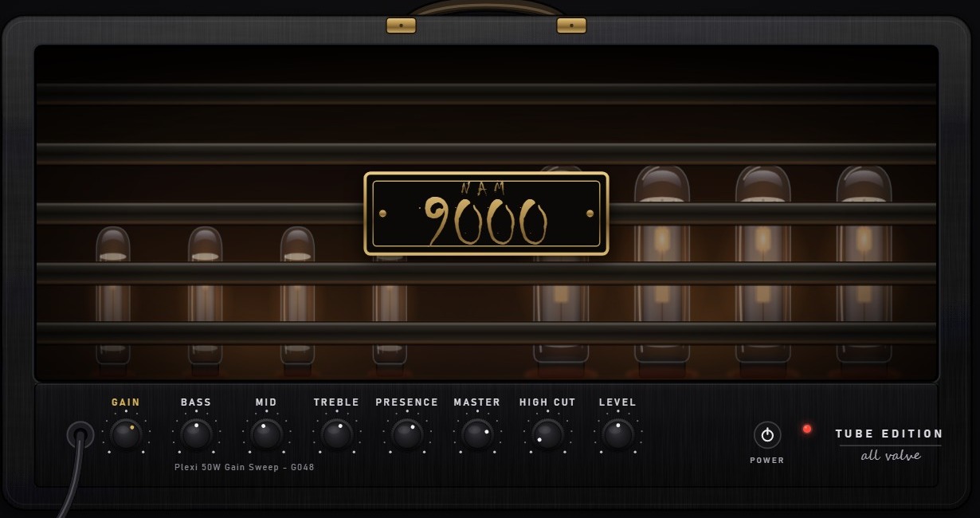Select the TREBLE knob
The height and width of the screenshot is (518, 980).
pyautogui.click(x=336, y=434)
